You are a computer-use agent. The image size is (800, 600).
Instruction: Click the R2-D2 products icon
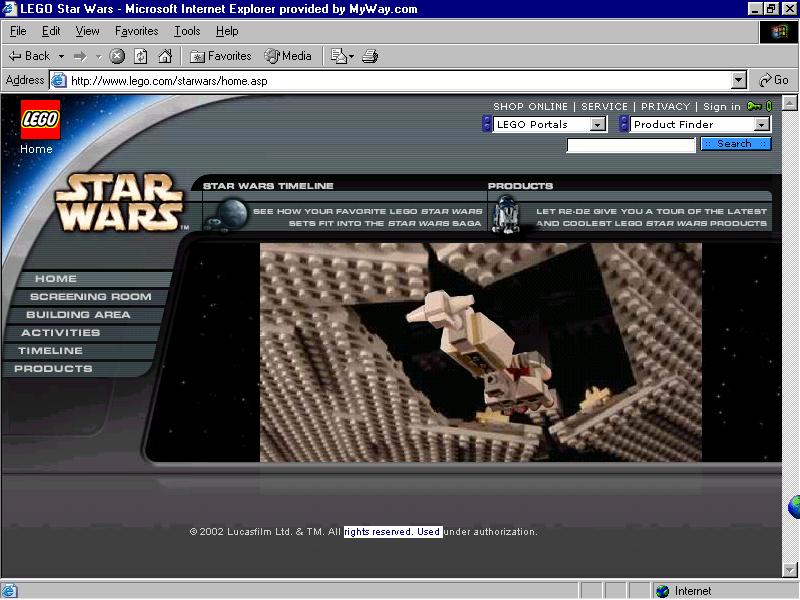pyautogui.click(x=506, y=212)
